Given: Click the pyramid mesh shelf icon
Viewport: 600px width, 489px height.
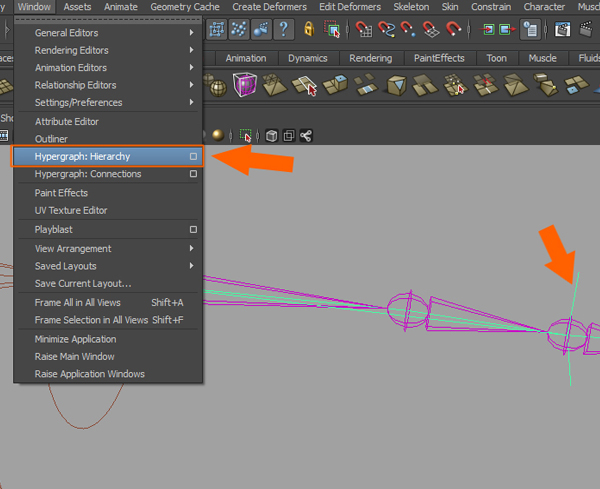Looking at the screenshot, I should pyautogui.click(x=274, y=85).
